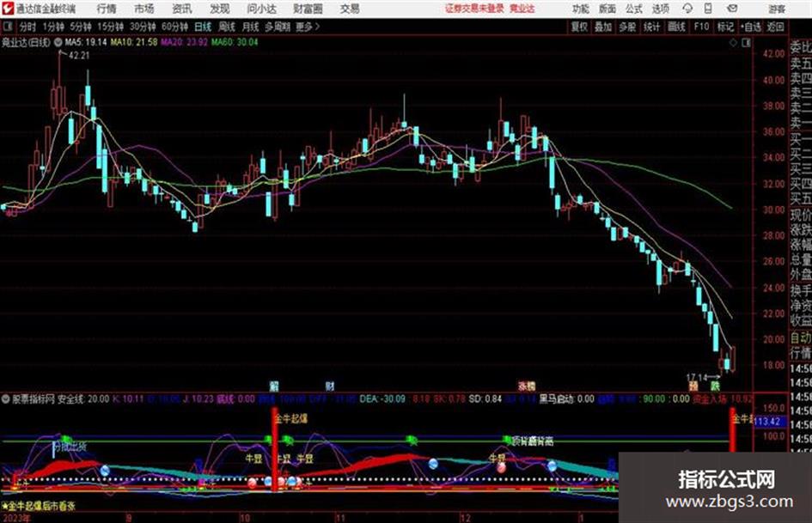Screen dimensions: 812x523
Task: Select the 月线 monthly tab
Action: [x=251, y=27]
